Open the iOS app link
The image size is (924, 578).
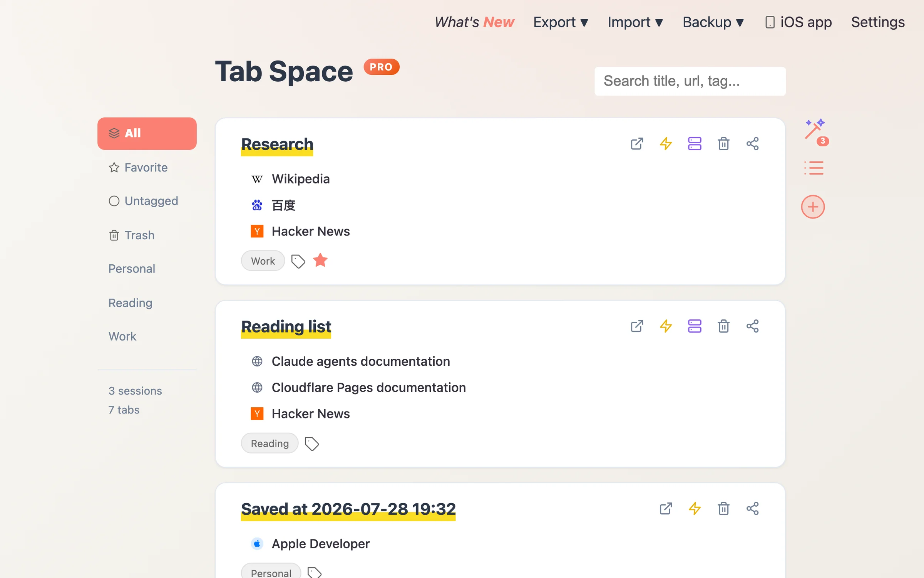(x=798, y=22)
